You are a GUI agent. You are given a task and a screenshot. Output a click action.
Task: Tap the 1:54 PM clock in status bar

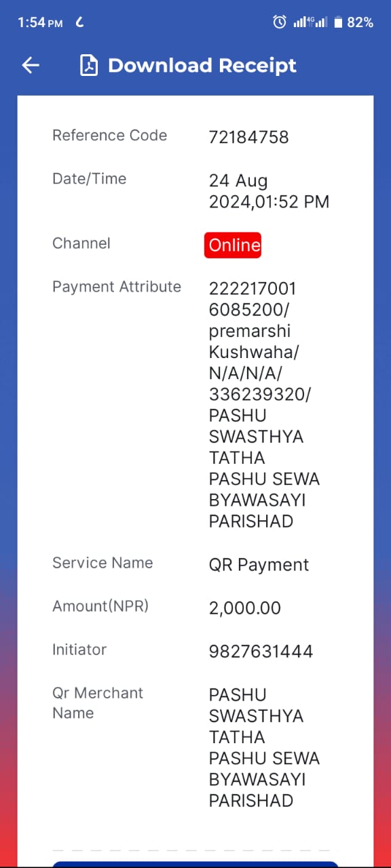tap(40, 22)
